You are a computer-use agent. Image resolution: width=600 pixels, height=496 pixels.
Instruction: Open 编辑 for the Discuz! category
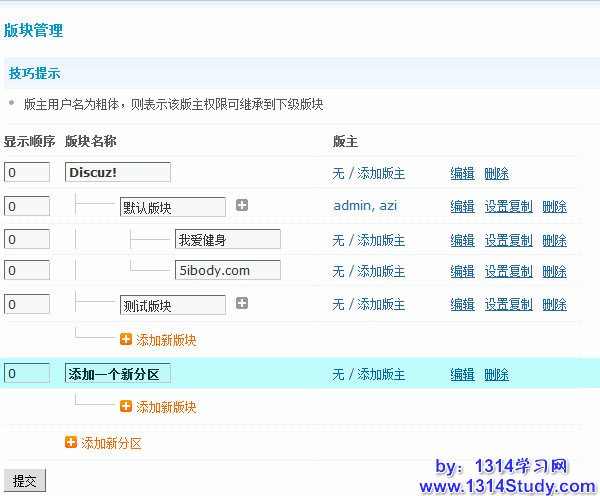click(x=462, y=173)
